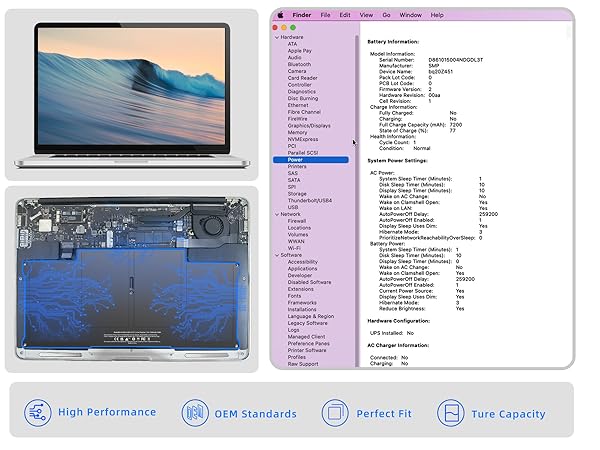Collapse the Software section in the sidebar
Screen dimensions: 600x450
(276, 255)
